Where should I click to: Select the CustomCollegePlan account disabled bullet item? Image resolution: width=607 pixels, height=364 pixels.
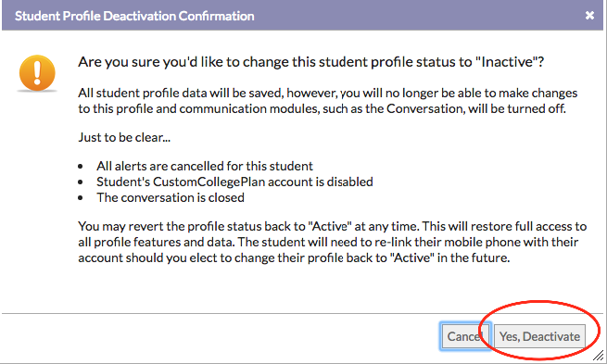point(234,182)
